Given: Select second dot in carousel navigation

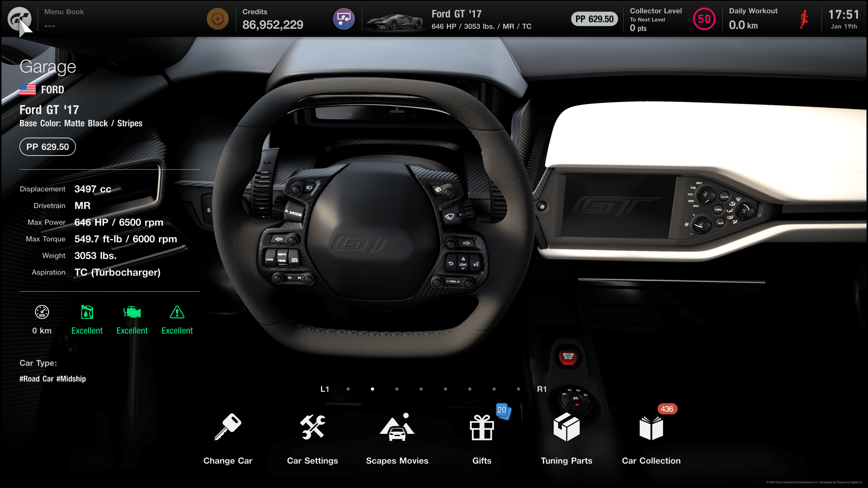Looking at the screenshot, I should pyautogui.click(x=373, y=389).
